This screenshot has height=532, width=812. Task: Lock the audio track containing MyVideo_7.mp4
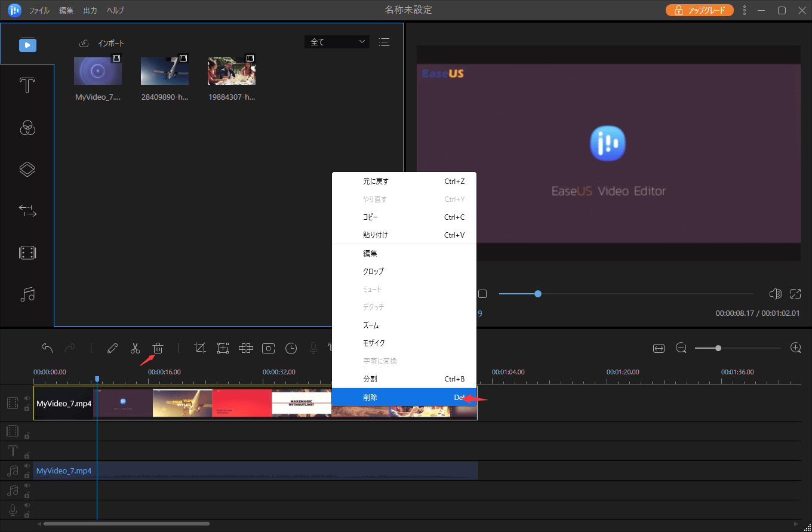click(x=27, y=475)
